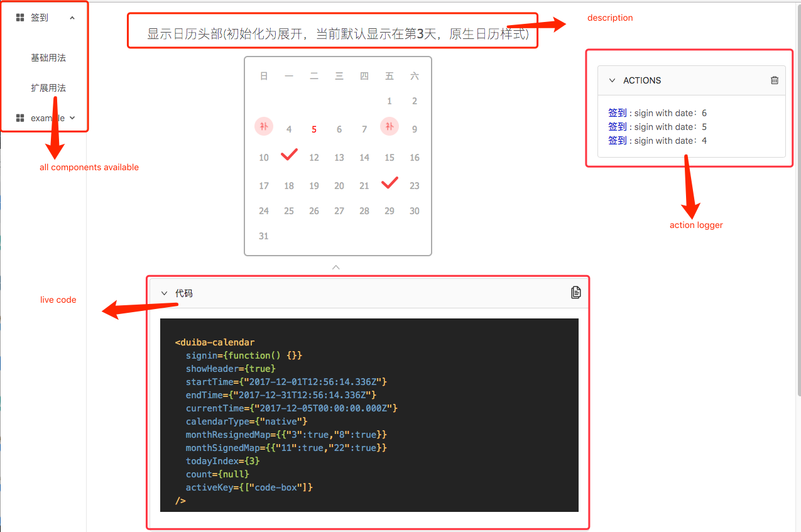
Task: Select day 10 in the calendar
Action: (264, 158)
